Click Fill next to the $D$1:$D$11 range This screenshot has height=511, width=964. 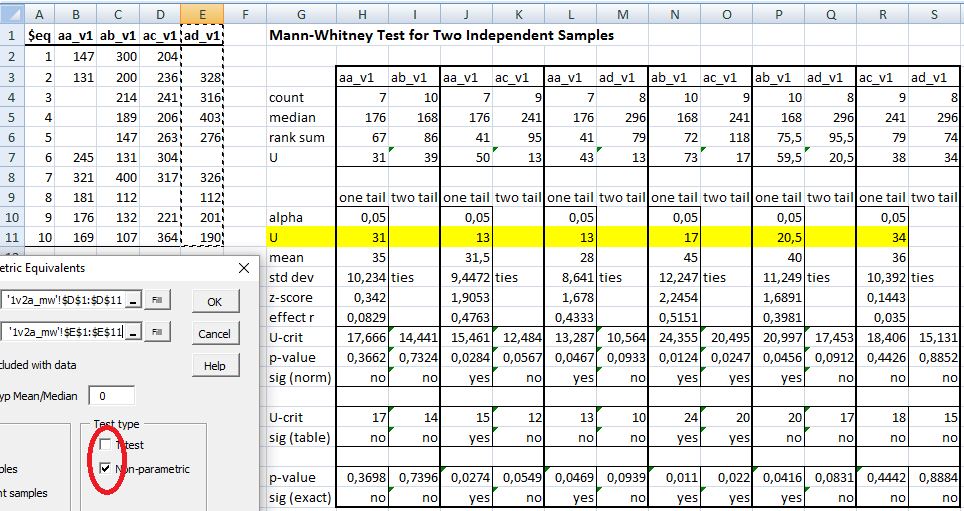pos(157,300)
